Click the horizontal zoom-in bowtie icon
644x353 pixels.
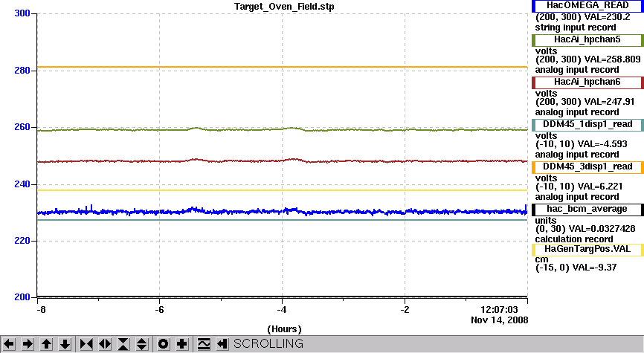click(86, 344)
